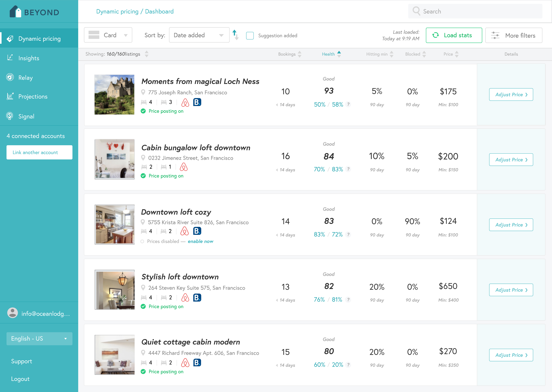Click green check of Loch Ness price posting
The image size is (552, 392).
143,111
